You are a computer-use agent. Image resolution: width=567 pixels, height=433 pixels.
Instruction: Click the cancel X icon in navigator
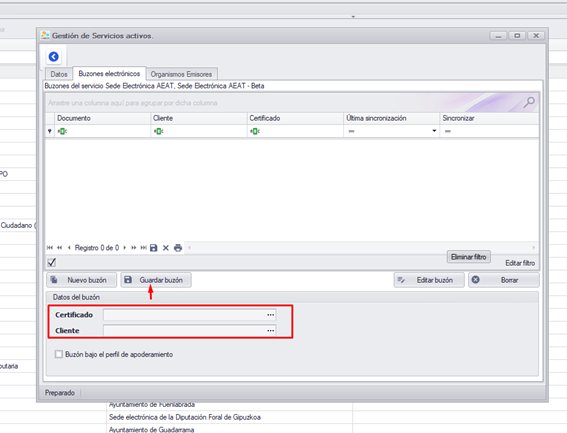click(x=166, y=248)
